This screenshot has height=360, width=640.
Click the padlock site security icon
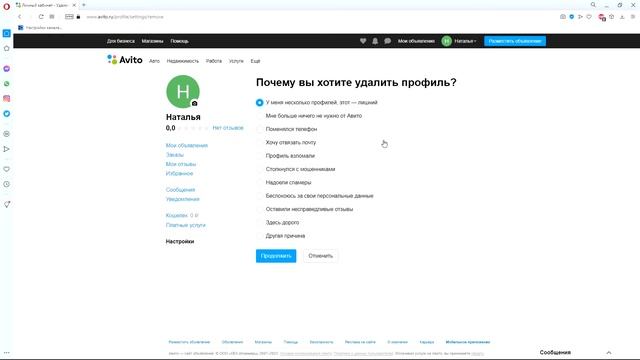(x=78, y=17)
